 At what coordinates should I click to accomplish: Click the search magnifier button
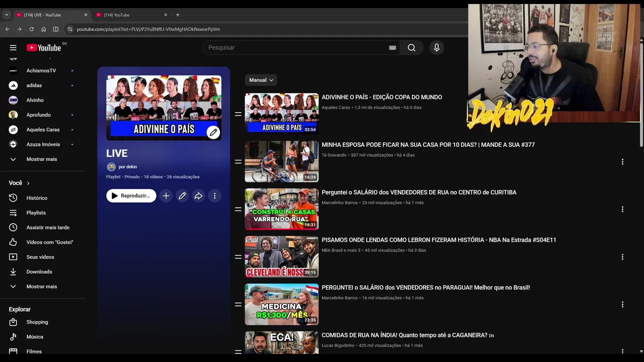(x=412, y=48)
